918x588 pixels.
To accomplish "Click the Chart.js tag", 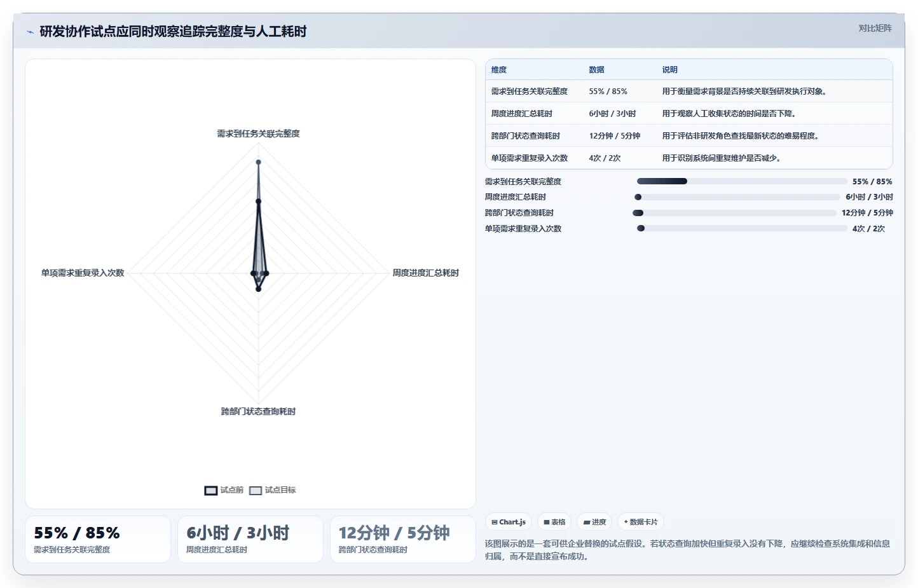I will [509, 522].
